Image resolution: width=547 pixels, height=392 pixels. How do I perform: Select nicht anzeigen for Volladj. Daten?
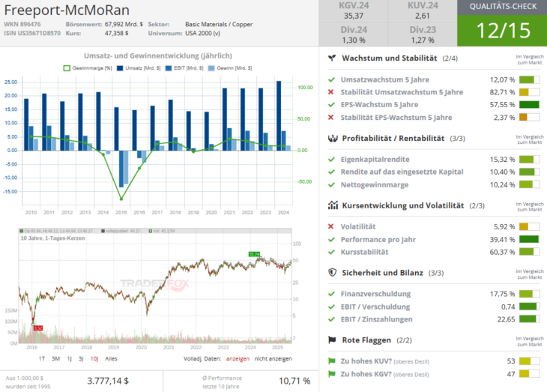[273, 358]
